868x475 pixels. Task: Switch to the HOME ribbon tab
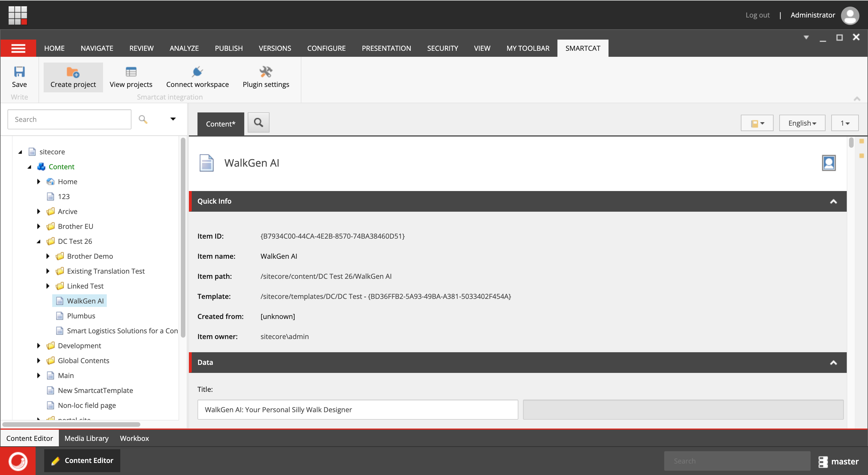tap(54, 48)
